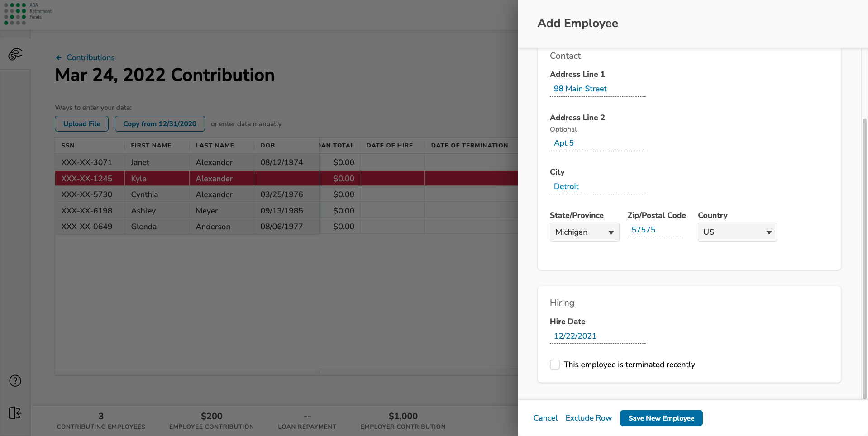Open the Country US dropdown
868x436 pixels.
coord(737,232)
